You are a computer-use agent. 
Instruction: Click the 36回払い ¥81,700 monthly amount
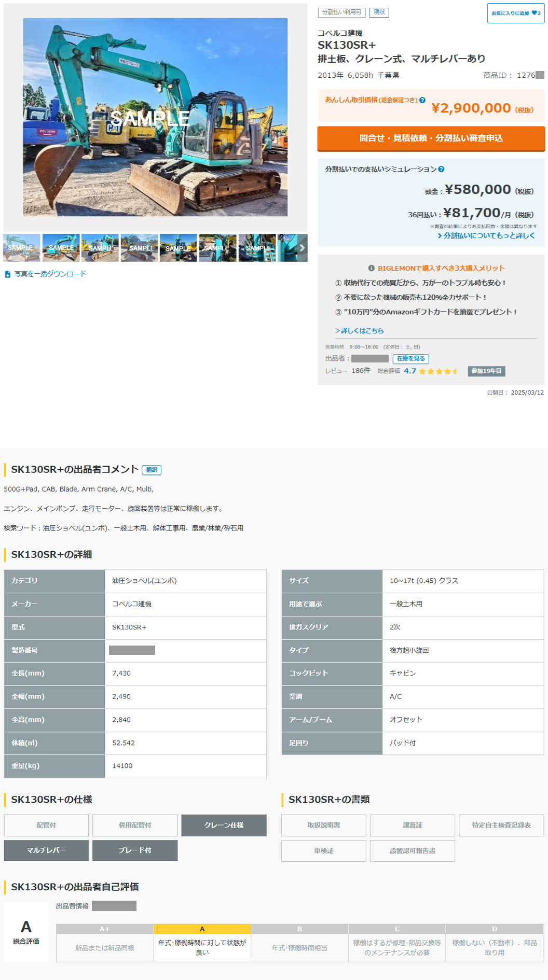471,214
